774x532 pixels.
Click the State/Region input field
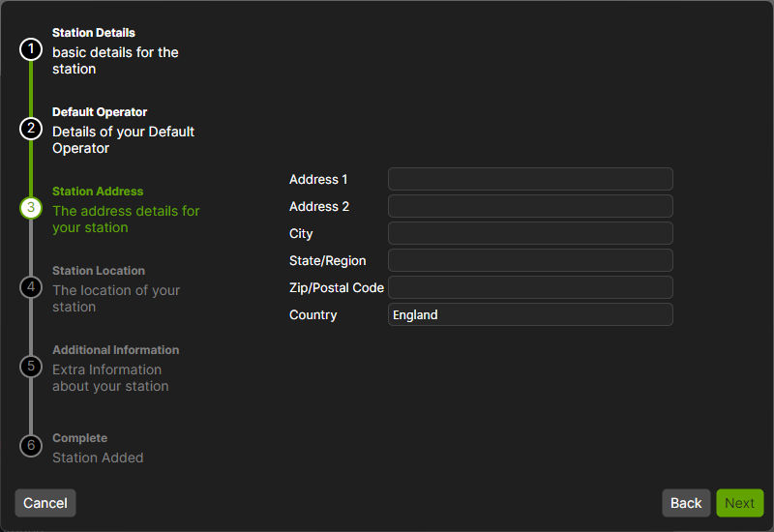click(x=530, y=260)
